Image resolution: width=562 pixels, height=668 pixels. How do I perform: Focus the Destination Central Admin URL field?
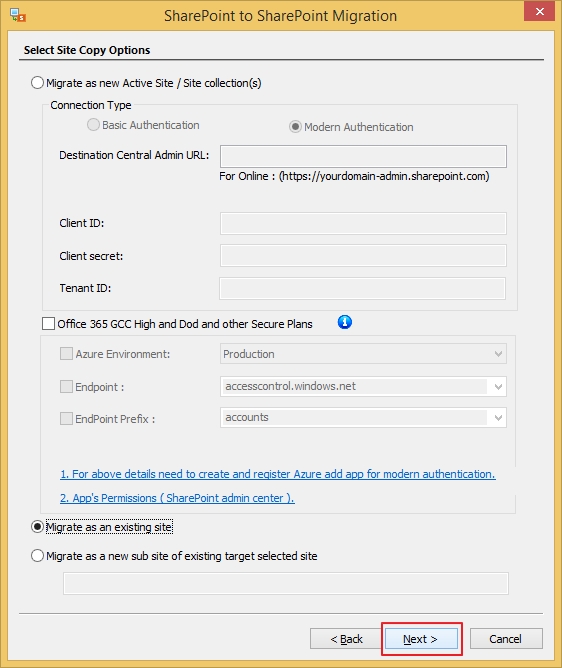point(363,156)
